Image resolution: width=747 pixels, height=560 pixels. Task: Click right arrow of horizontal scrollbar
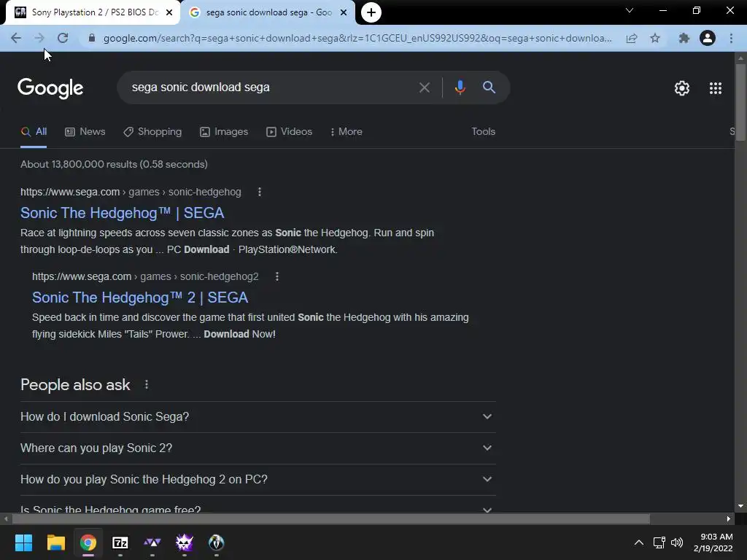[x=729, y=518]
